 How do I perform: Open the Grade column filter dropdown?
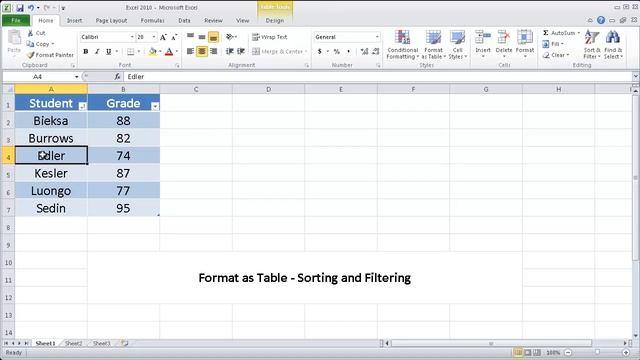tap(155, 106)
